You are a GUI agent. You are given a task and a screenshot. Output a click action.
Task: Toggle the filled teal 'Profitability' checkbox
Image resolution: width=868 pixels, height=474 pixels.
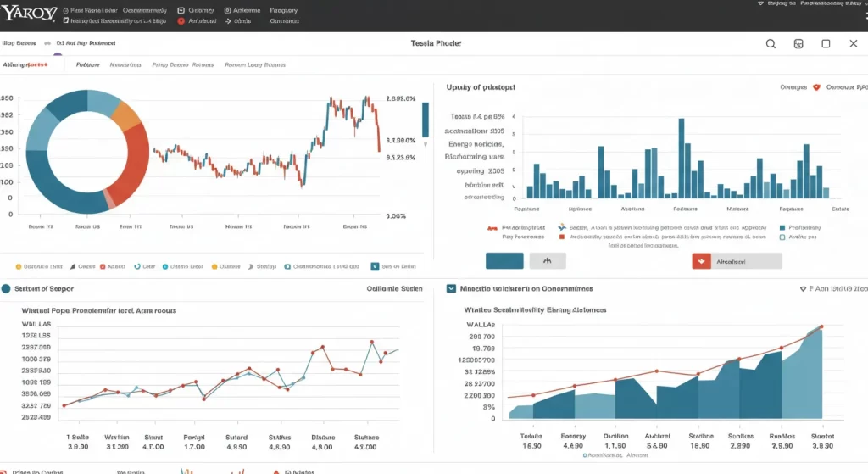782,227
